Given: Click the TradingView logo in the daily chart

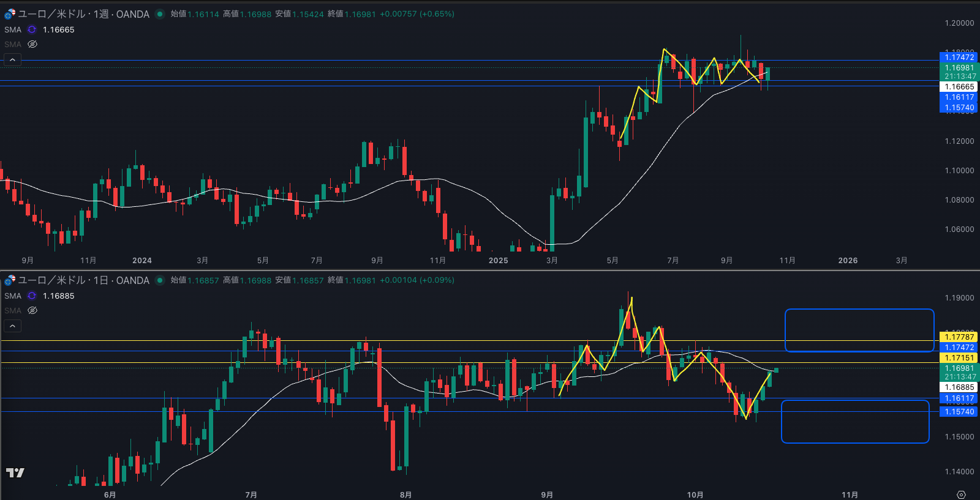Looking at the screenshot, I should point(15,472).
